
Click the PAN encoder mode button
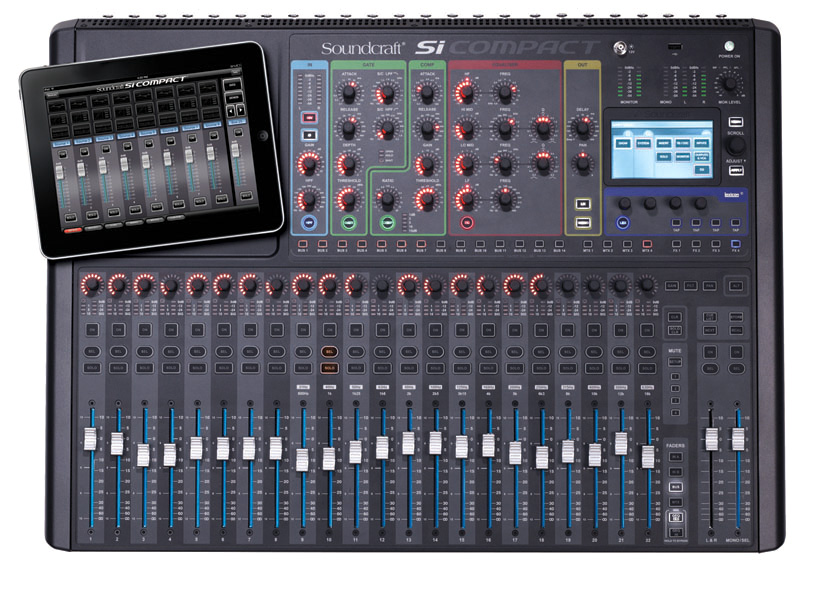(x=709, y=286)
